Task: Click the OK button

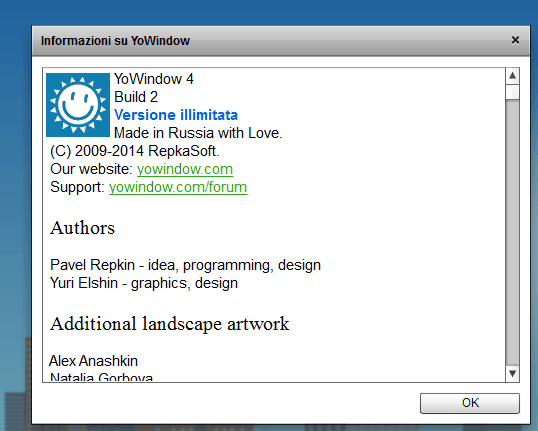Action: [470, 403]
